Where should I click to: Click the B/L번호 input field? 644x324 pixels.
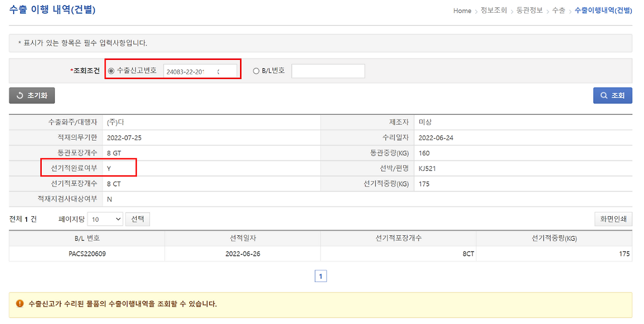pos(328,71)
